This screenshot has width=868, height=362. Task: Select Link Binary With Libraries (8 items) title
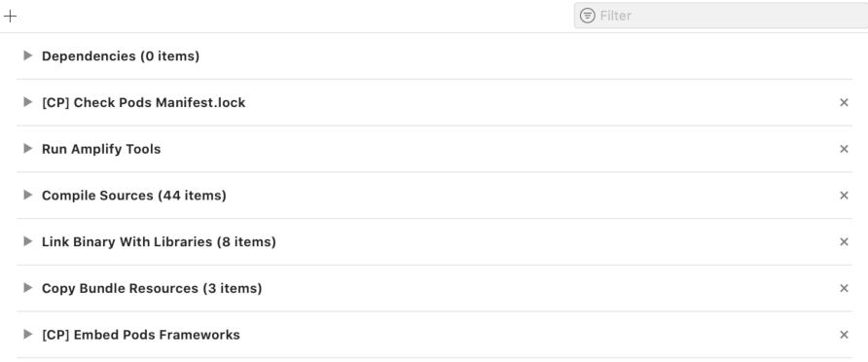coord(159,242)
